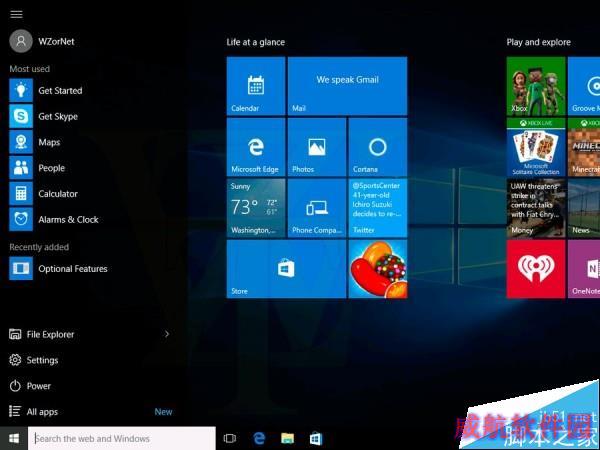600x450 pixels.
Task: Launch Edge from the taskbar
Action: pos(259,439)
